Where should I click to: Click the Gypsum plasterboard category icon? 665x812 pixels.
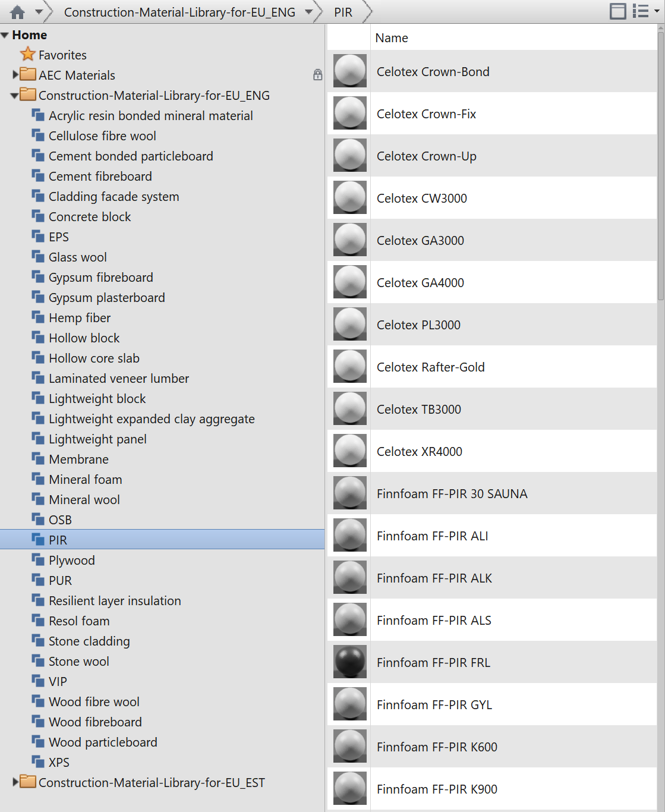pos(38,297)
